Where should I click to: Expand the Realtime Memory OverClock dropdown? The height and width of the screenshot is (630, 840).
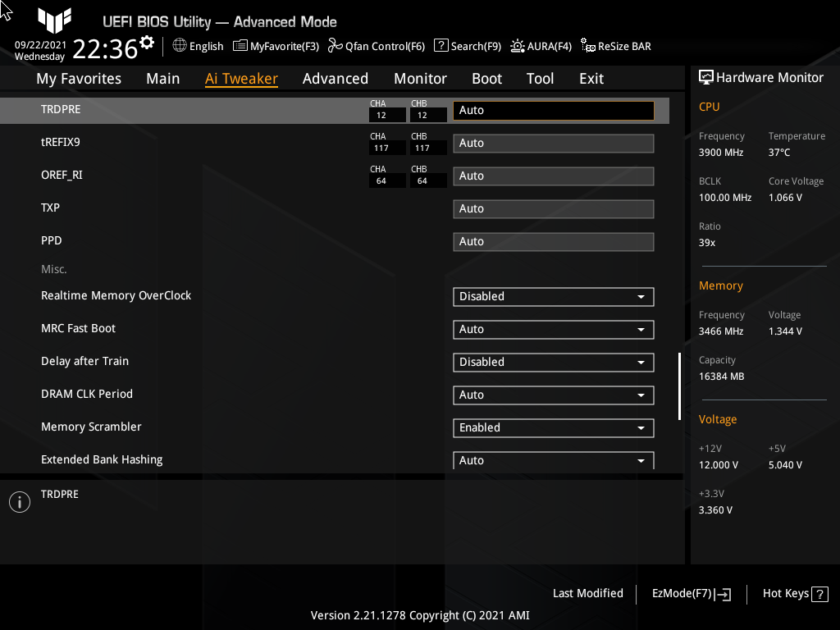tap(554, 297)
